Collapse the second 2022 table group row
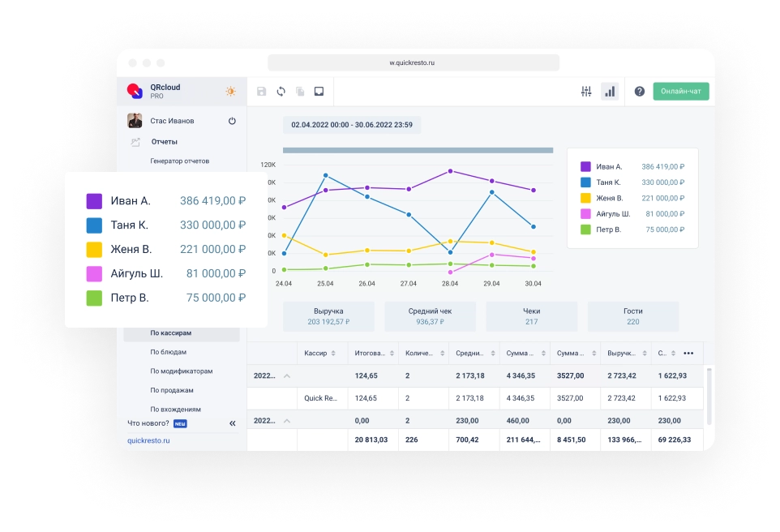The image size is (780, 532). 286,421
